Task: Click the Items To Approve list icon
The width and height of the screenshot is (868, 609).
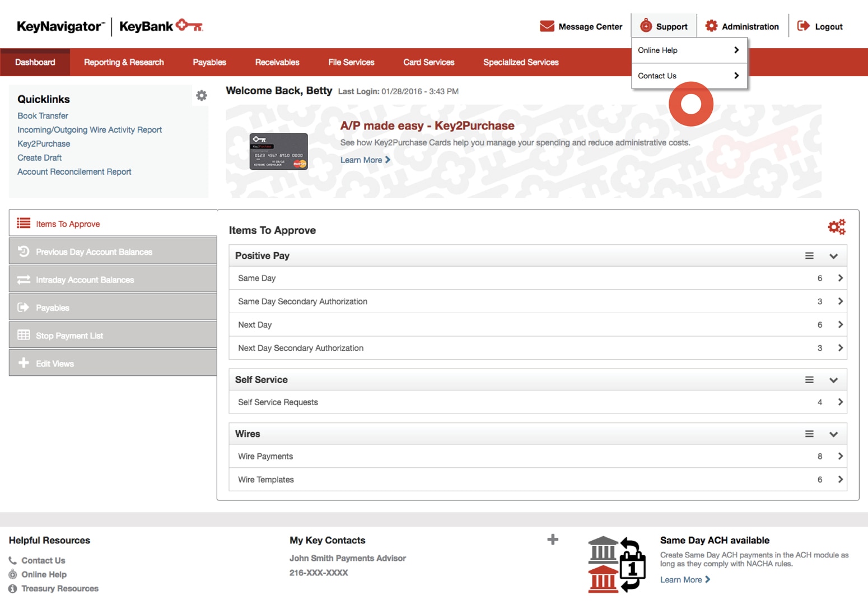Action: pos(24,224)
